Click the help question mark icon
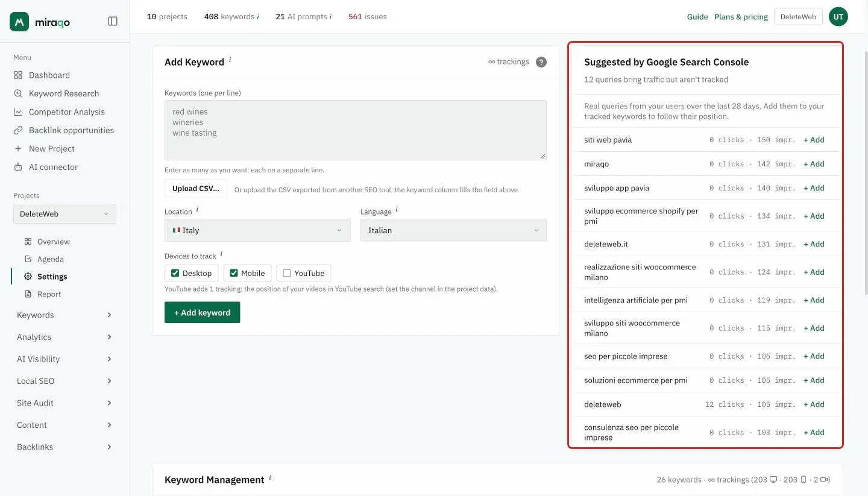 click(541, 62)
